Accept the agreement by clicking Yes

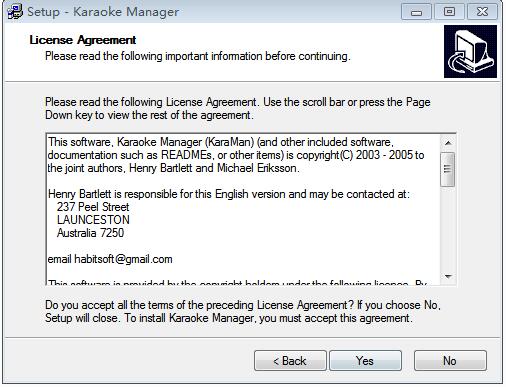(365, 361)
